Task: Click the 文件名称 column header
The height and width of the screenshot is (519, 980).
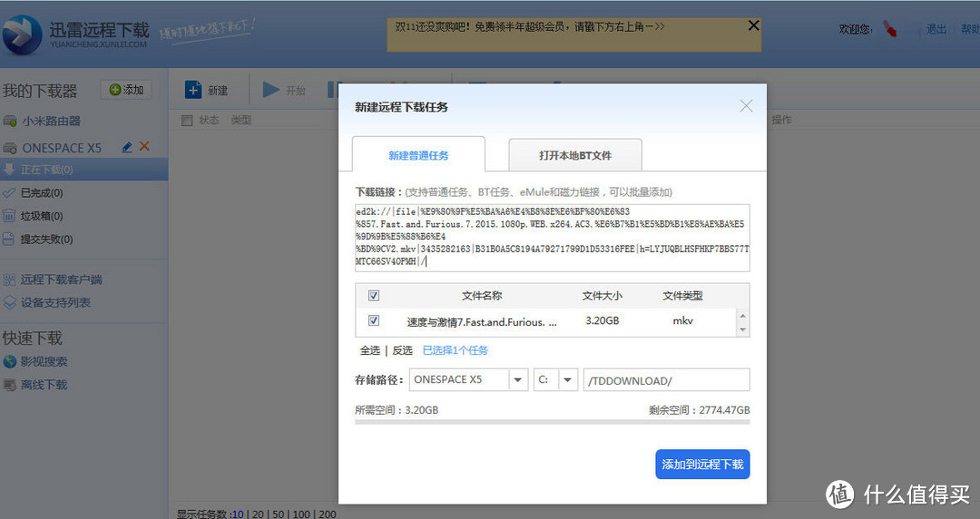Action: (482, 296)
